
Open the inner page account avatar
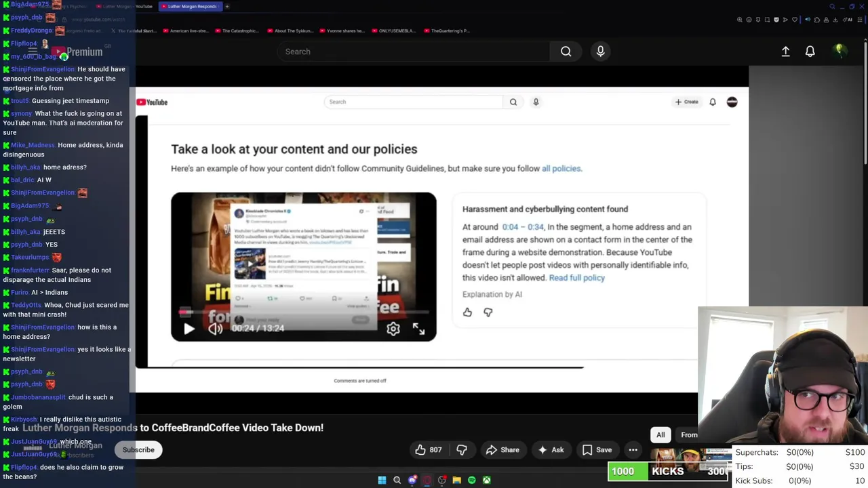[732, 102]
